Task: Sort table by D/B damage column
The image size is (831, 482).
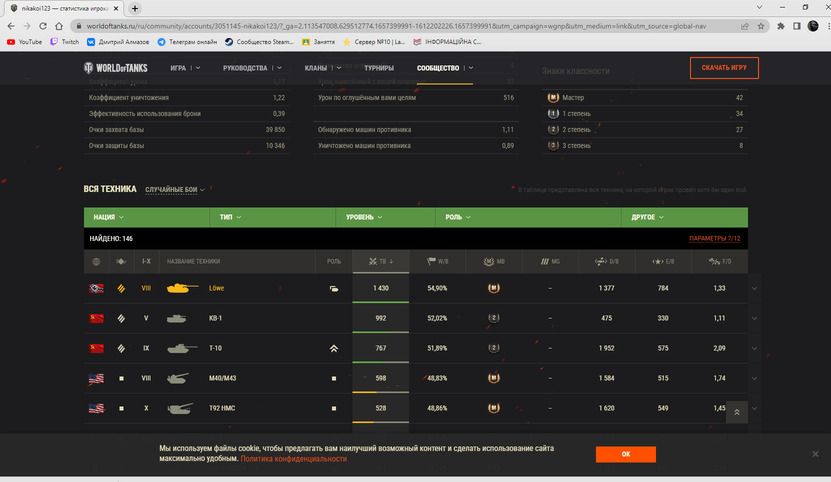Action: [x=607, y=261]
